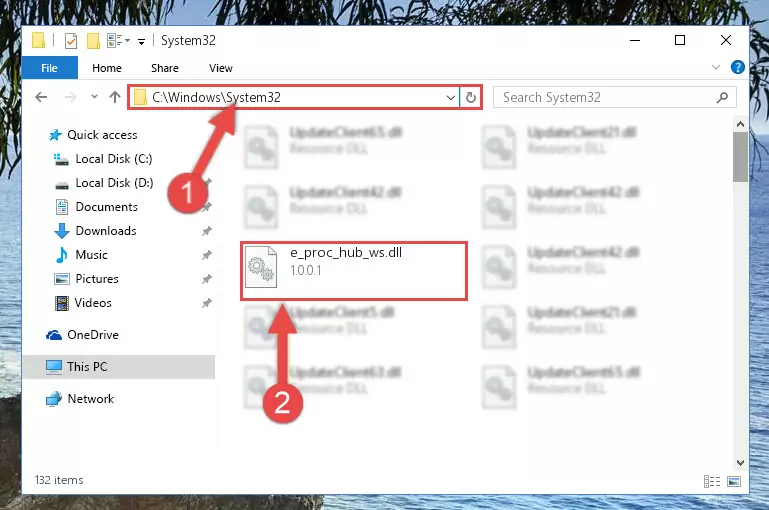Switch to Large icons view via status bar icon
Screen dimensions: 769x510
coord(734,482)
